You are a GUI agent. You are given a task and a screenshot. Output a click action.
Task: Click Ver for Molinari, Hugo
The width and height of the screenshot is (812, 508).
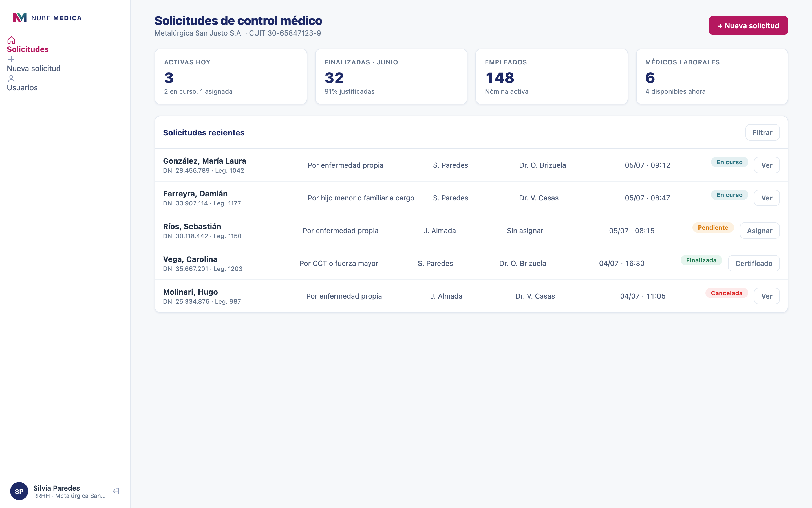(x=766, y=296)
